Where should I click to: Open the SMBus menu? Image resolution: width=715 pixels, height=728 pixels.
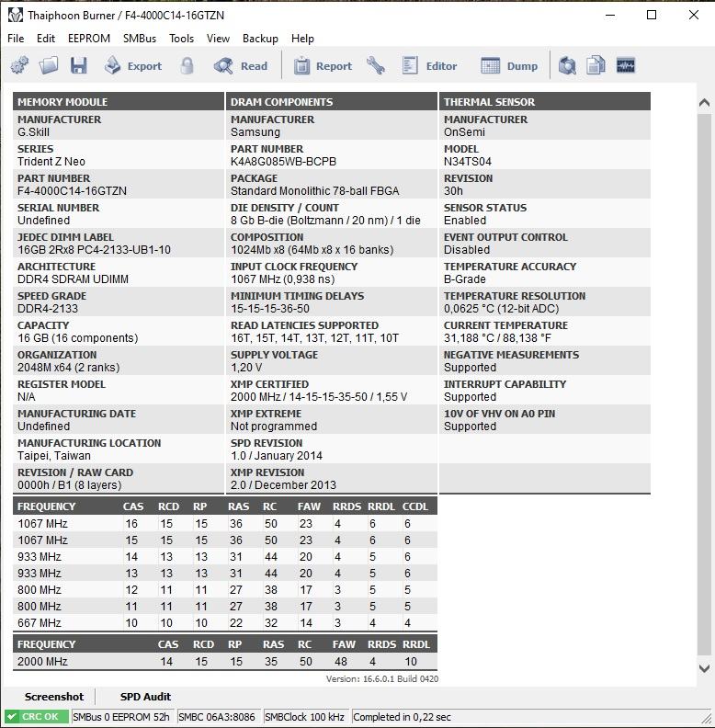pyautogui.click(x=140, y=39)
